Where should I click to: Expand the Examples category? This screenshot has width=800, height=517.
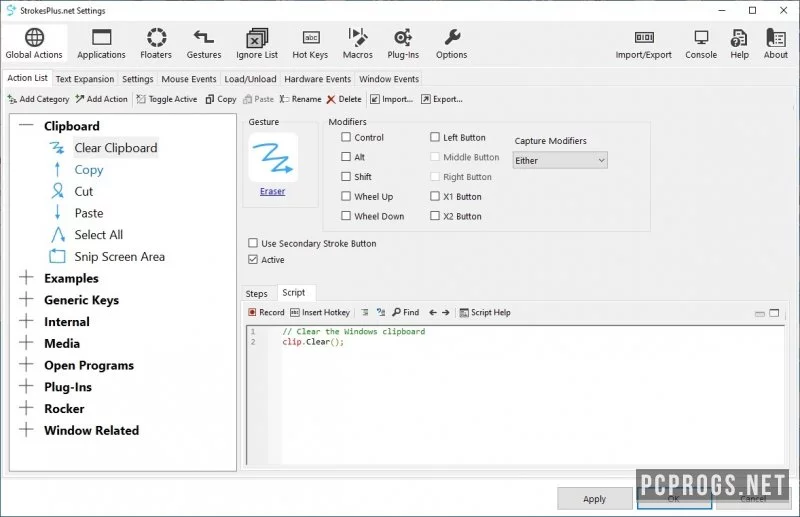(26, 278)
